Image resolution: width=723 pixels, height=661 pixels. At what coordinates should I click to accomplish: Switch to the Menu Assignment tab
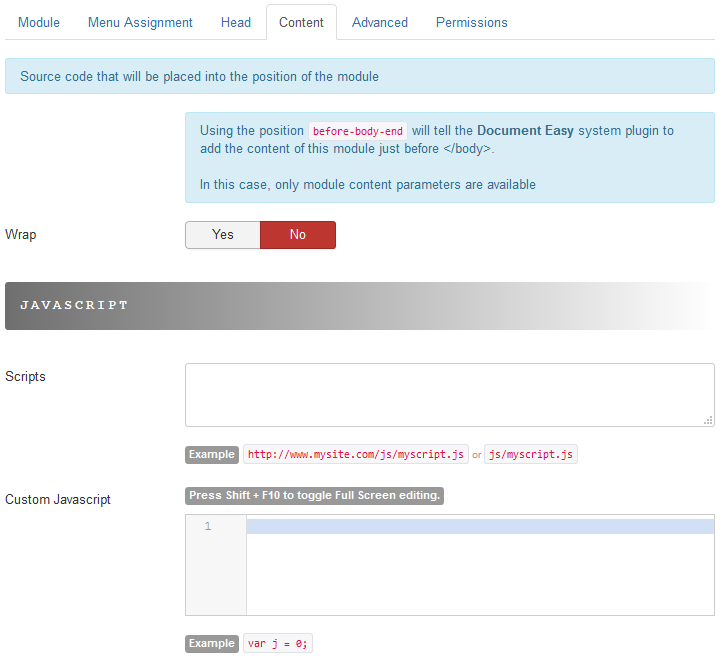pos(140,22)
